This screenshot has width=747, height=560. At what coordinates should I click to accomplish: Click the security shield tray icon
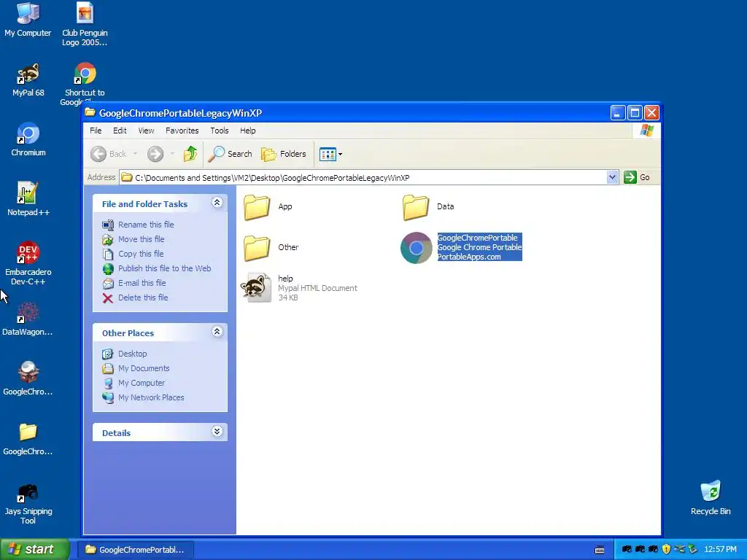pyautogui.click(x=666, y=550)
